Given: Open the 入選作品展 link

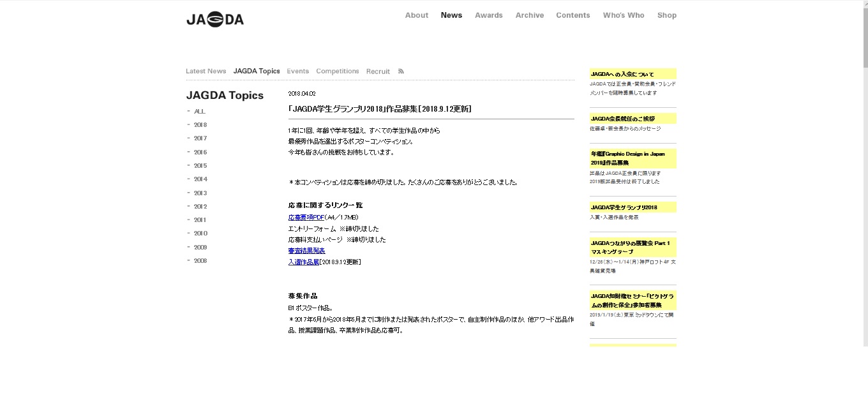Looking at the screenshot, I should pyautogui.click(x=304, y=262).
